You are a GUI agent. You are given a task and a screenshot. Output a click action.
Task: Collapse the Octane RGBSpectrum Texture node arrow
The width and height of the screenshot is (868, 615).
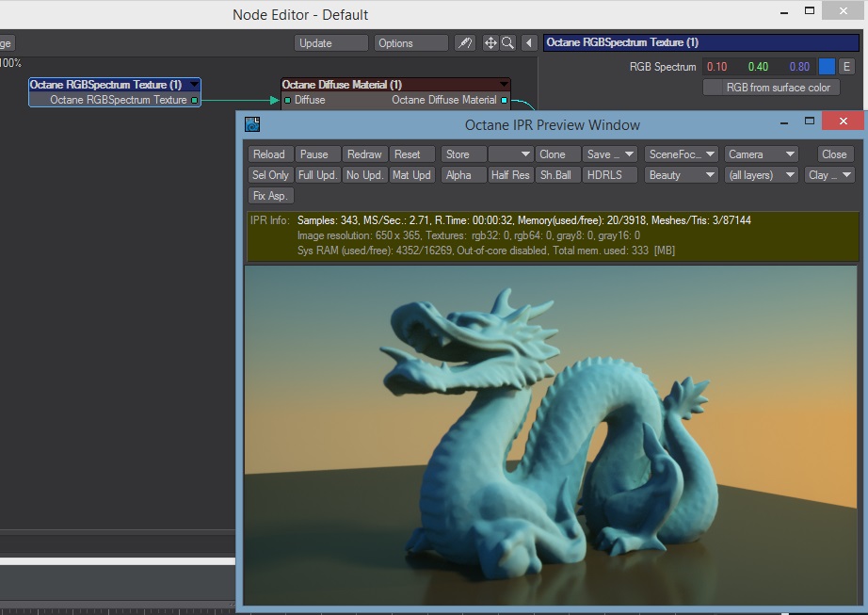(194, 85)
